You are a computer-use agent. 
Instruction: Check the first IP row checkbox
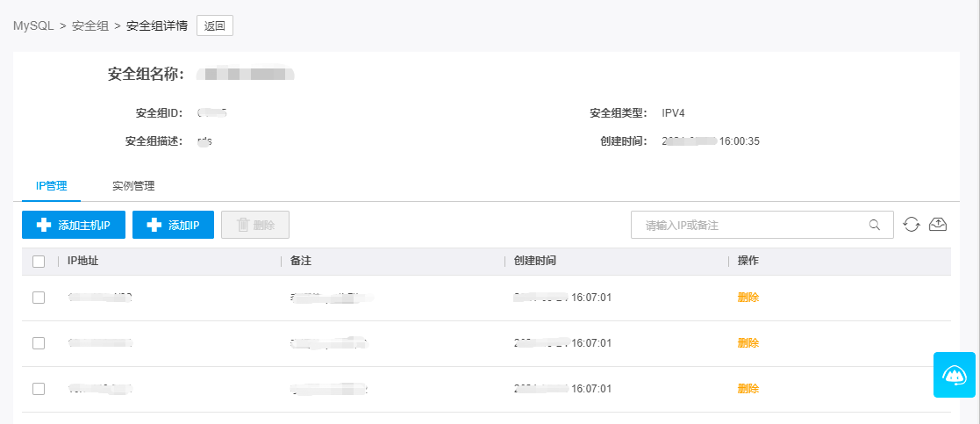pos(39,298)
